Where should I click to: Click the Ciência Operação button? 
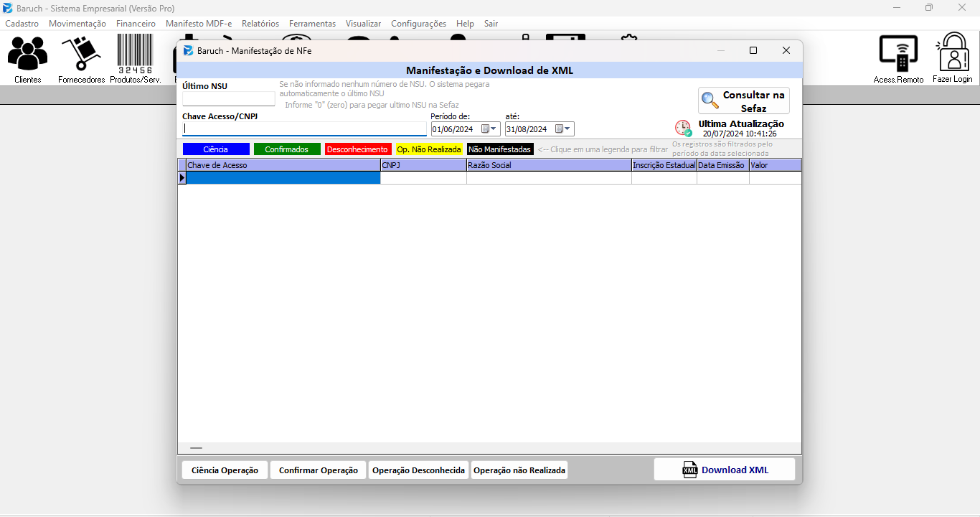pyautogui.click(x=225, y=470)
